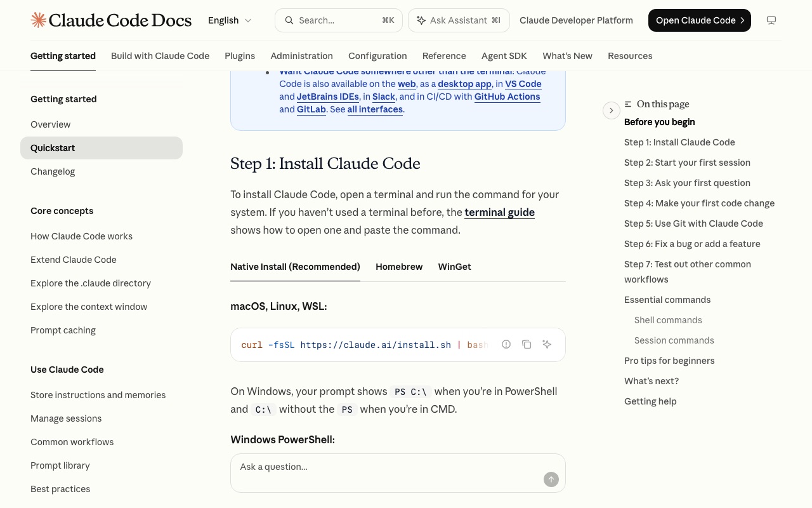Open the Resources tab
Image resolution: width=812 pixels, height=508 pixels.
point(630,56)
